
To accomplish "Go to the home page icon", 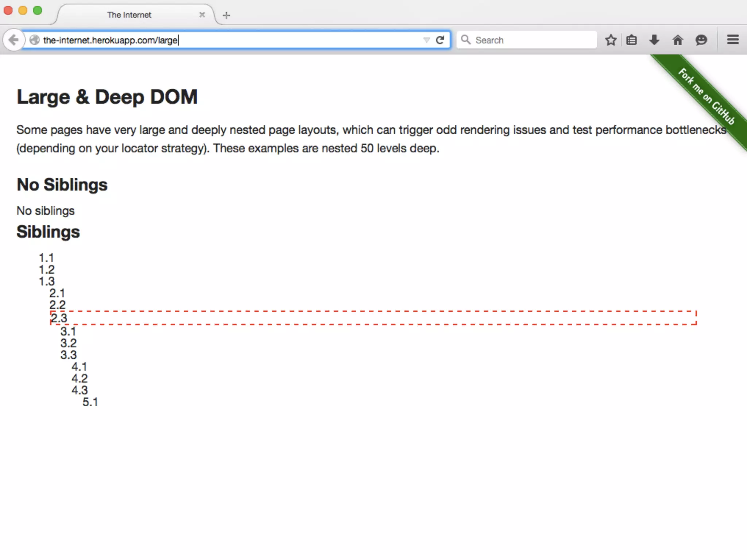I will coord(677,40).
